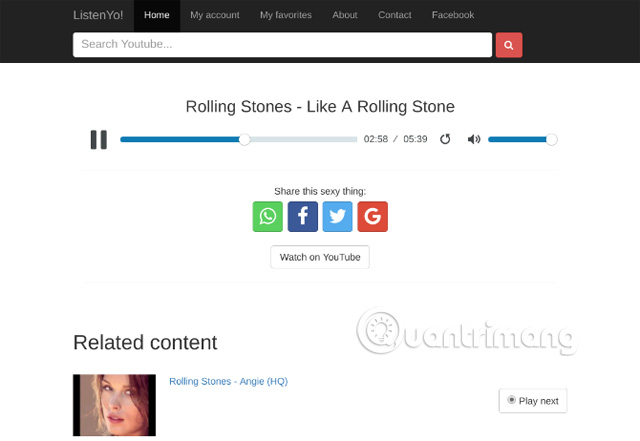Share the song on Facebook
Image resolution: width=640 pixels, height=441 pixels.
tap(302, 216)
